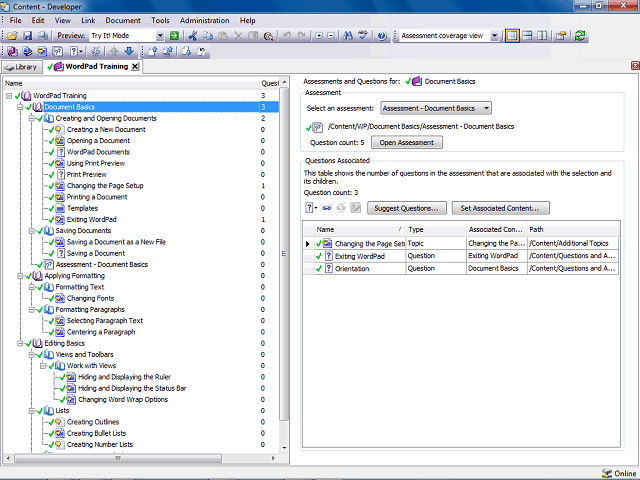Image resolution: width=640 pixels, height=480 pixels.
Task: Click the Undo arrow icon
Action: coord(287,36)
